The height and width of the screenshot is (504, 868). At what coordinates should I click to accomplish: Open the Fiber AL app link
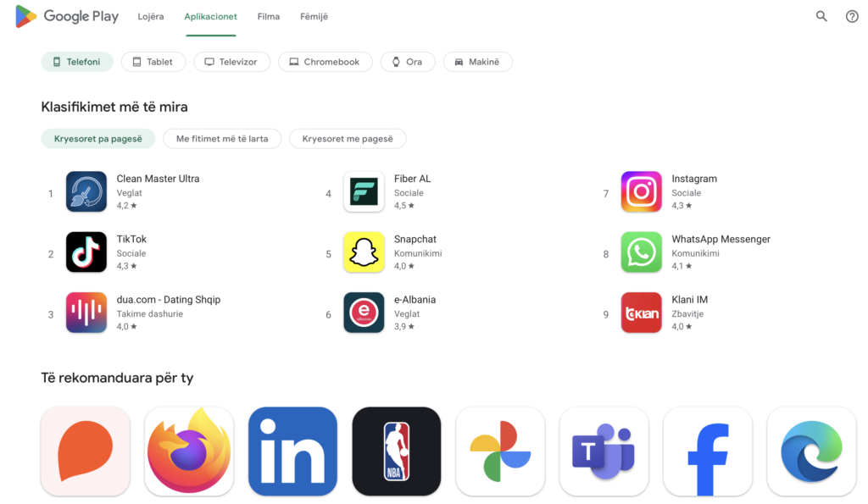coord(412,179)
